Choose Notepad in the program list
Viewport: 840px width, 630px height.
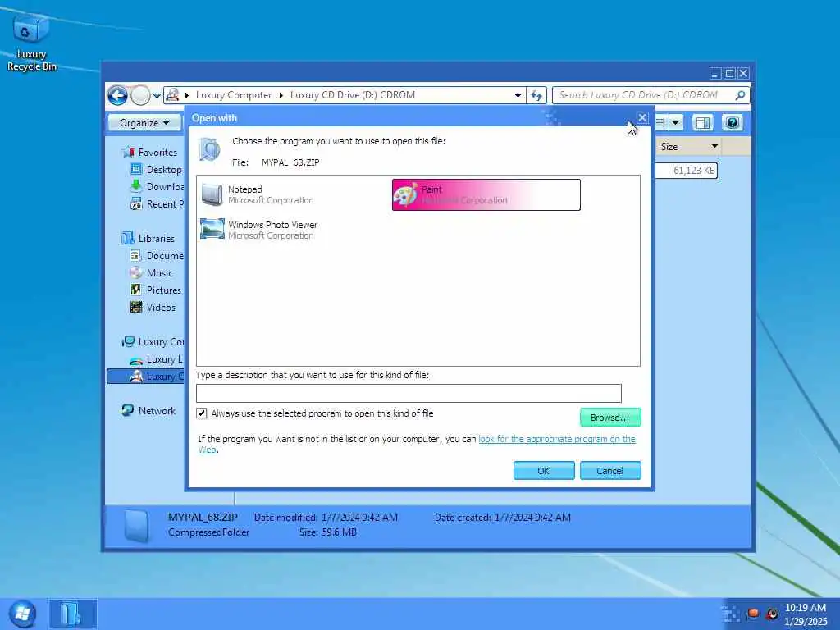[x=293, y=194]
